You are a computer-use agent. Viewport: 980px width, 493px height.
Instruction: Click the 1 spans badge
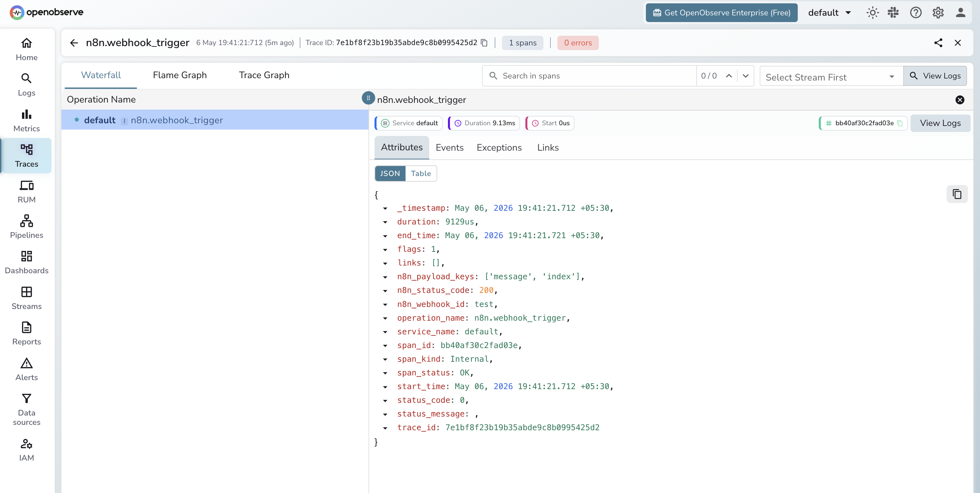click(x=523, y=43)
